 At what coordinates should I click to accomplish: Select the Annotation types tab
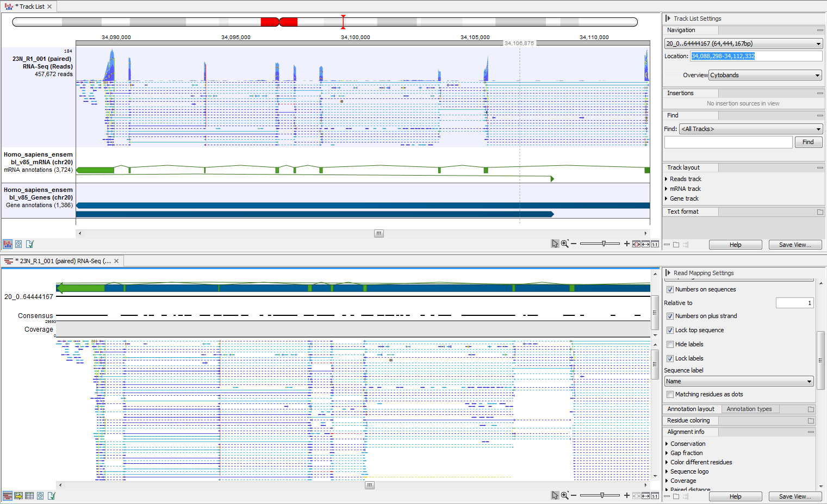click(x=750, y=409)
